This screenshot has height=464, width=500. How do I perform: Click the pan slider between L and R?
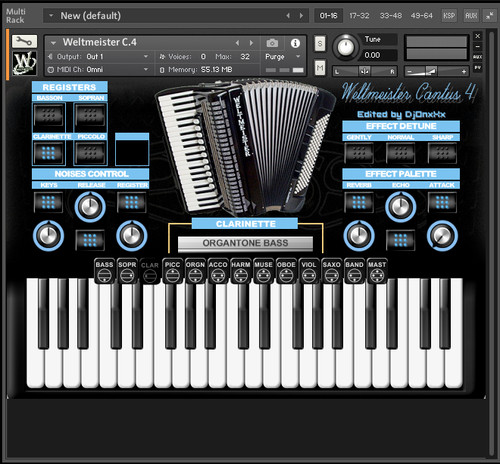[x=365, y=71]
